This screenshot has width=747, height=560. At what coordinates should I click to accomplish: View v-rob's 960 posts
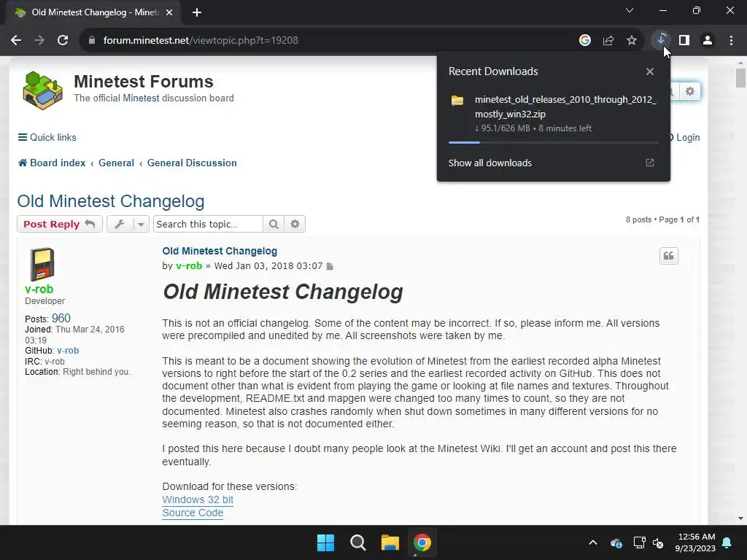pyautogui.click(x=61, y=318)
